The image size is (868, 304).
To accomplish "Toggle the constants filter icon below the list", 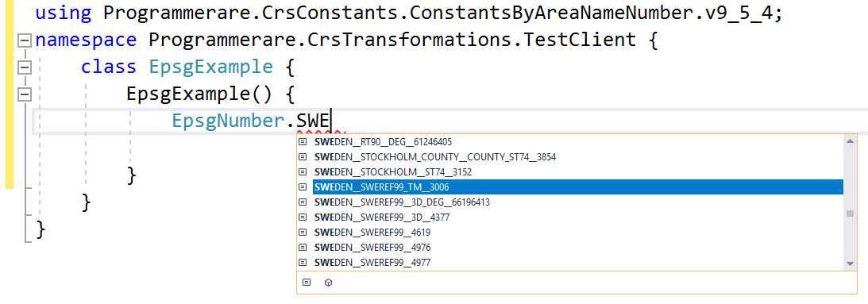I will (307, 283).
